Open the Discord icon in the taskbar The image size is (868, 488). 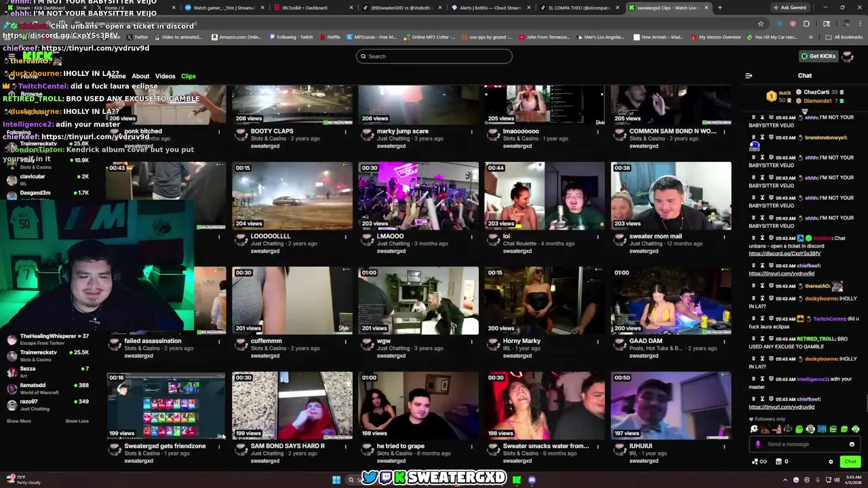pyautogui.click(x=532, y=480)
